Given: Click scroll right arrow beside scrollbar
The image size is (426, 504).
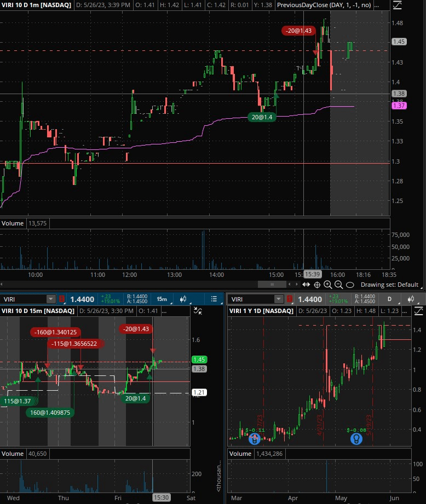Looking at the screenshot, I should pyautogui.click(x=296, y=285).
